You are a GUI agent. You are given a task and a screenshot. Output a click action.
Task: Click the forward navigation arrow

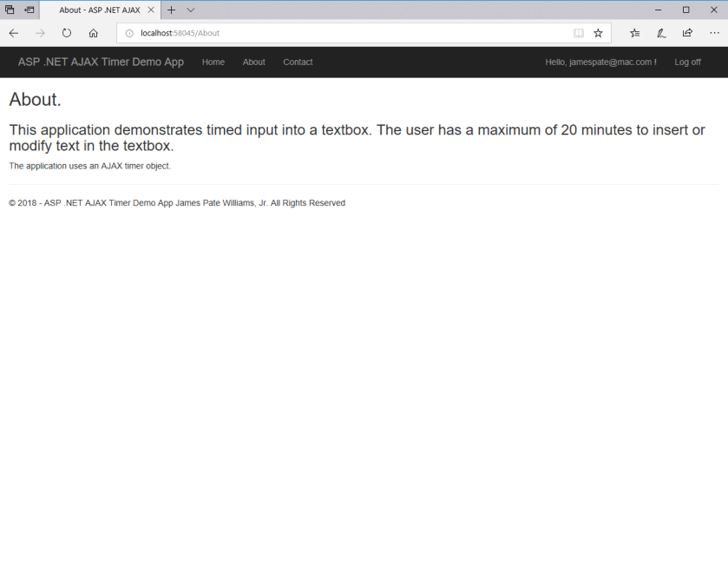(x=40, y=33)
